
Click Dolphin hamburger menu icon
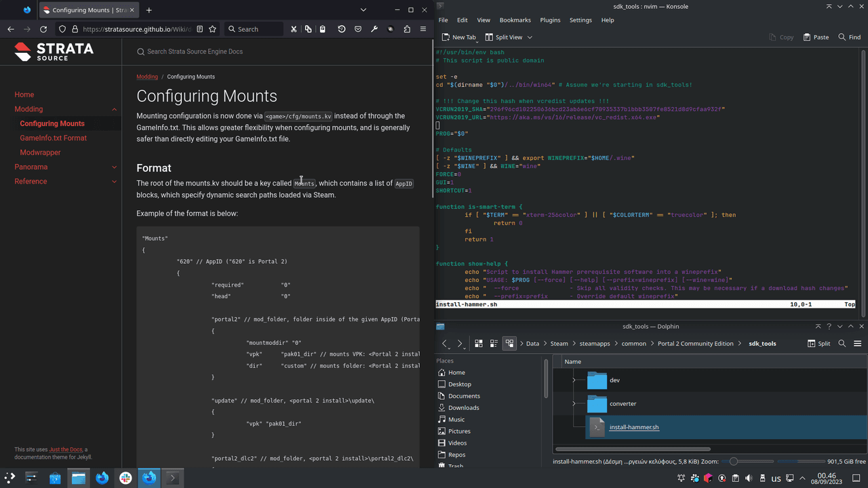coord(857,344)
